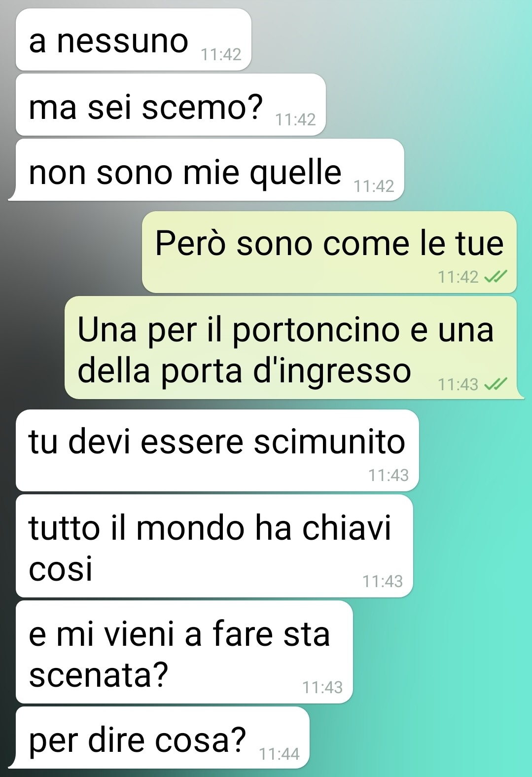Select the 'ma sei scemo?' message
532x777 pixels.
[171, 105]
